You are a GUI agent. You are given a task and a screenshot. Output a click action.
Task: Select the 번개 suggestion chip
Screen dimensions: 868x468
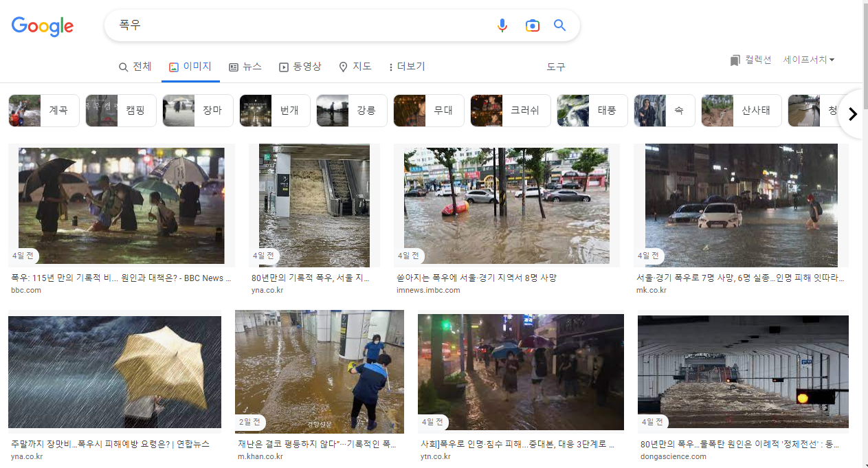point(275,111)
